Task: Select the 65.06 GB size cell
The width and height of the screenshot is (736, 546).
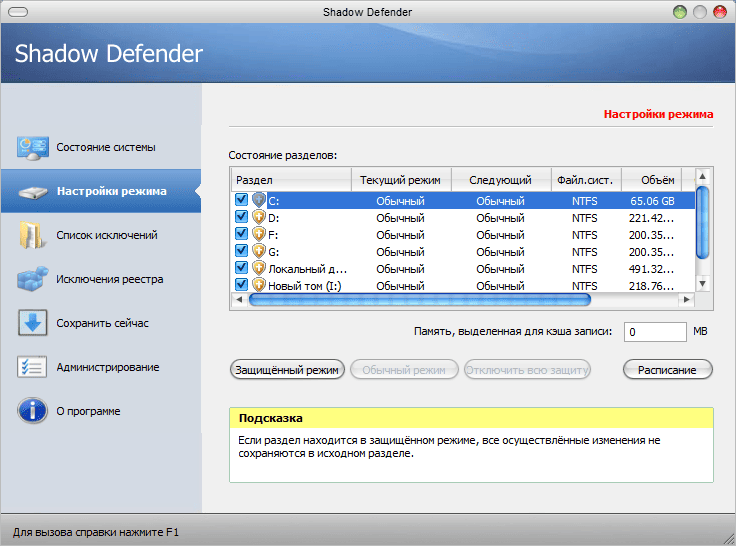Action: [652, 201]
